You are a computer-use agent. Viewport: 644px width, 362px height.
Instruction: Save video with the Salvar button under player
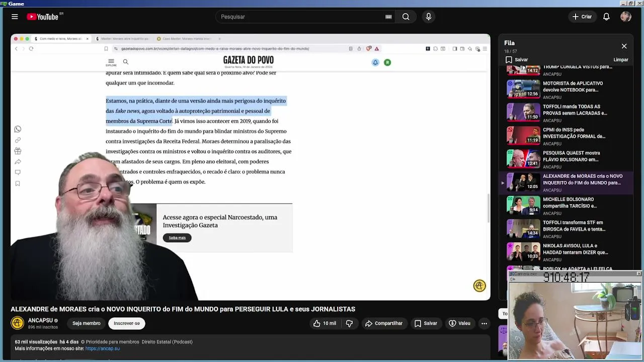coord(426,323)
